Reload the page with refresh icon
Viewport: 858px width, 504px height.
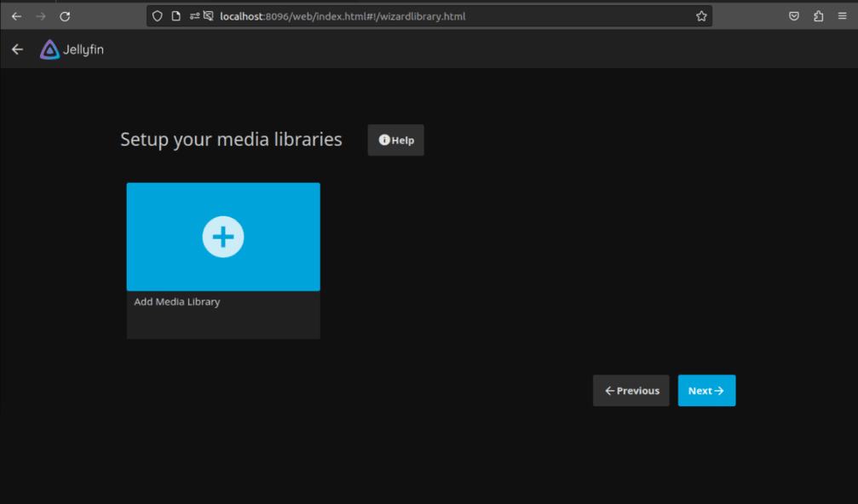(65, 16)
